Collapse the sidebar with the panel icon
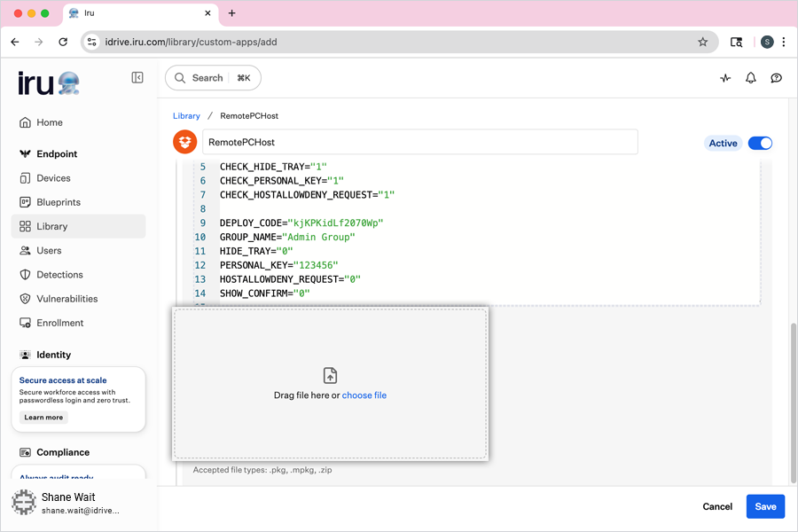798x532 pixels. tap(137, 78)
